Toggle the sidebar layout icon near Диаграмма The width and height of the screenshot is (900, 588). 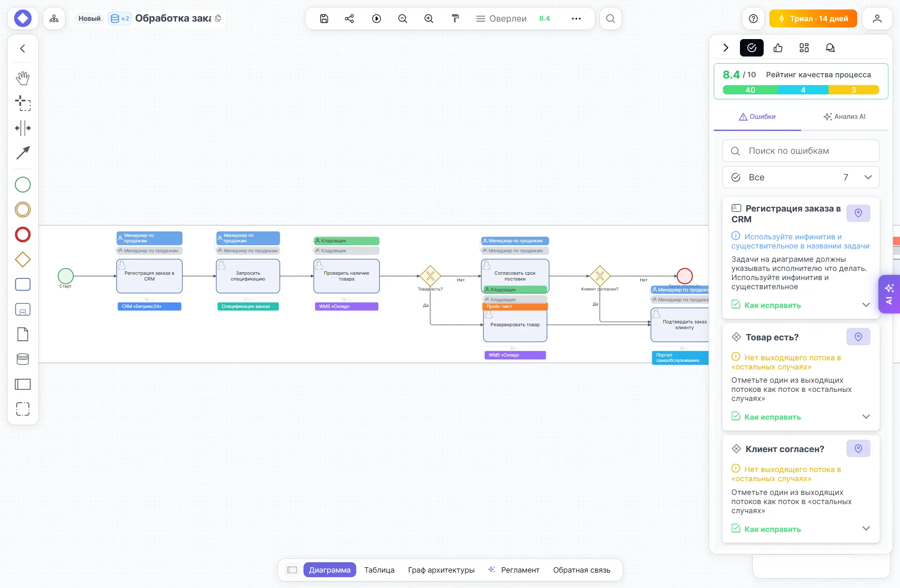coord(292,570)
